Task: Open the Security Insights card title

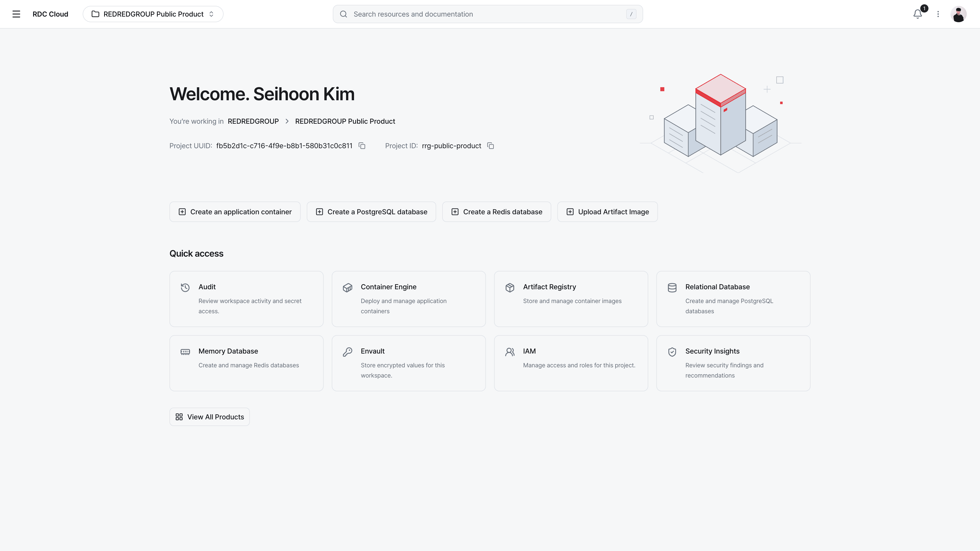Action: coord(713,351)
